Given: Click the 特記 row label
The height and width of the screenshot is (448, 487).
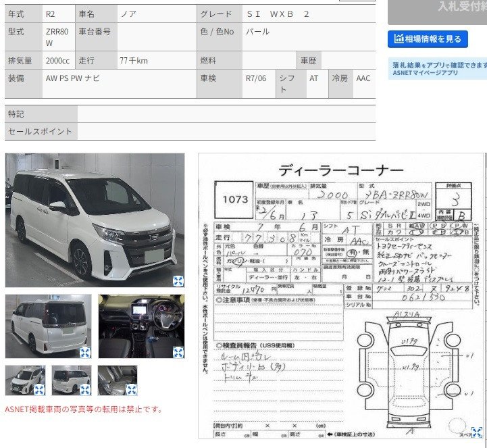Looking at the screenshot, I should 41,114.
